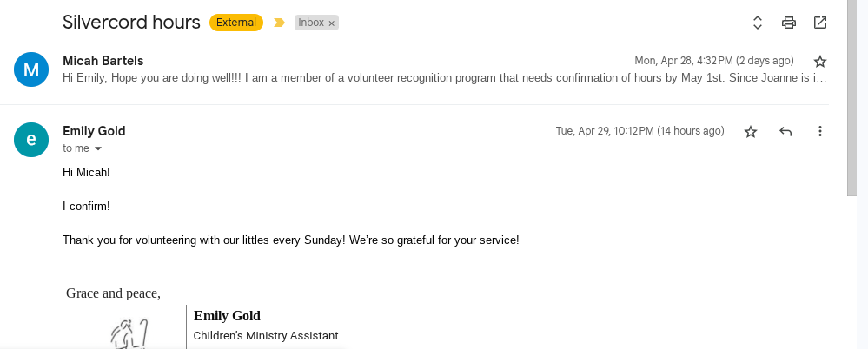Remove the Inbox label with the x

click(332, 23)
